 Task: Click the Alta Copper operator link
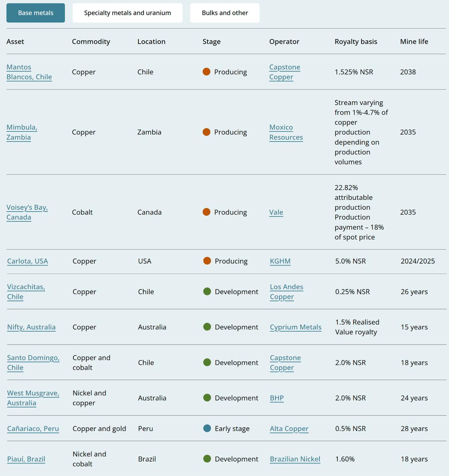pos(289,428)
